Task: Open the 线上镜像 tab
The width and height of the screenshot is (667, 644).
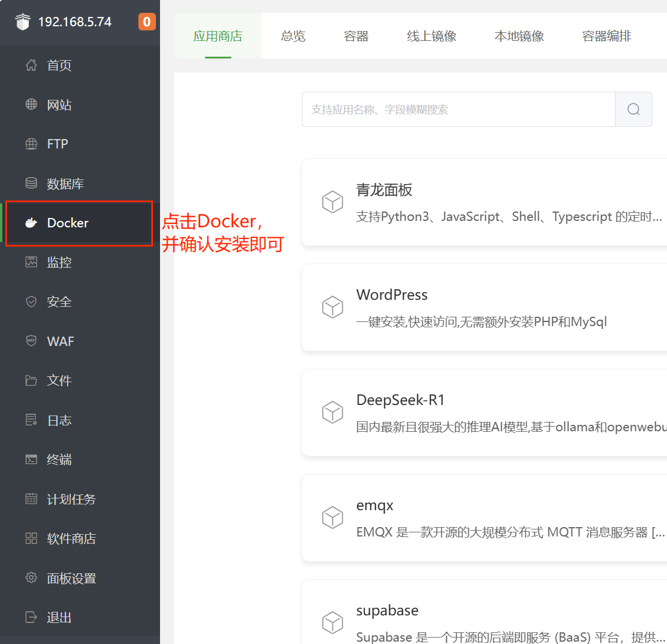Action: [x=432, y=36]
